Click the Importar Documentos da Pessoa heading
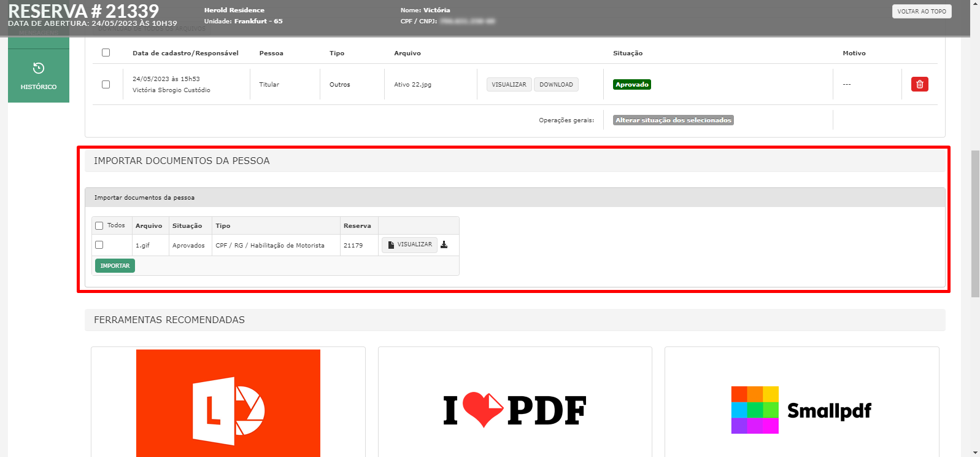980x457 pixels. [182, 161]
